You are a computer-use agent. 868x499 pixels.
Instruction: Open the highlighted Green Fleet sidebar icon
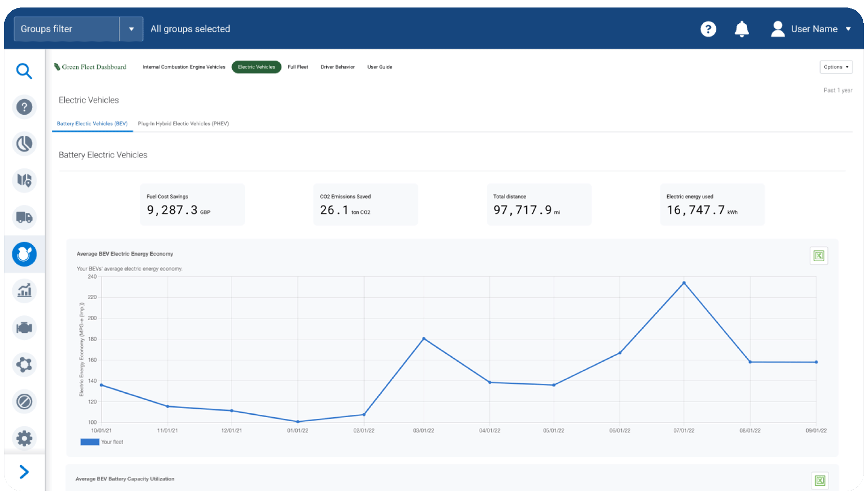(x=24, y=254)
